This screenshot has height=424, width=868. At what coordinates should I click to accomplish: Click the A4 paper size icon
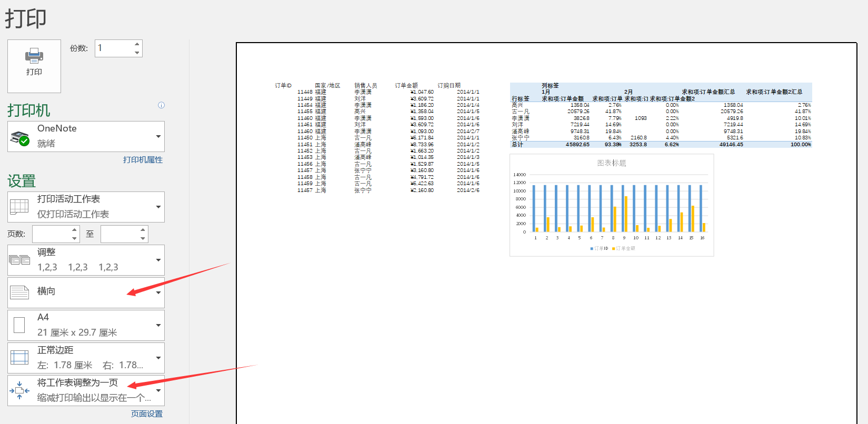[19, 325]
